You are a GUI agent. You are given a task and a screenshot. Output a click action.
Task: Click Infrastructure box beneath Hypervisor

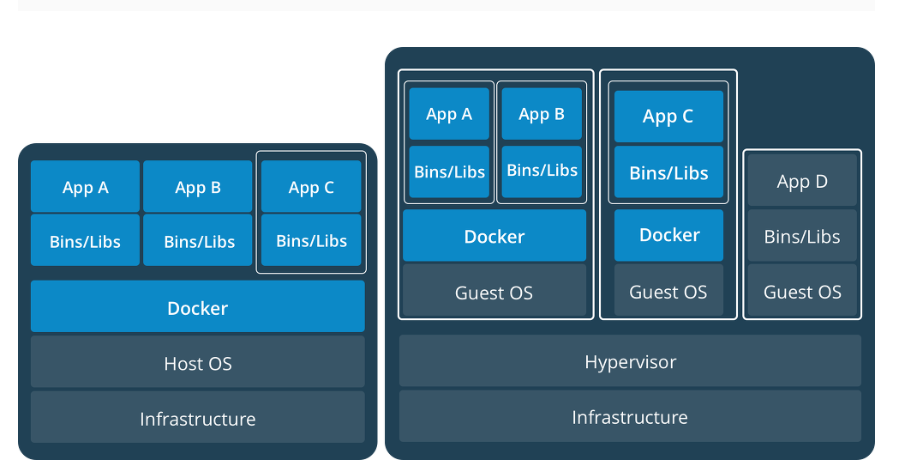point(630,416)
